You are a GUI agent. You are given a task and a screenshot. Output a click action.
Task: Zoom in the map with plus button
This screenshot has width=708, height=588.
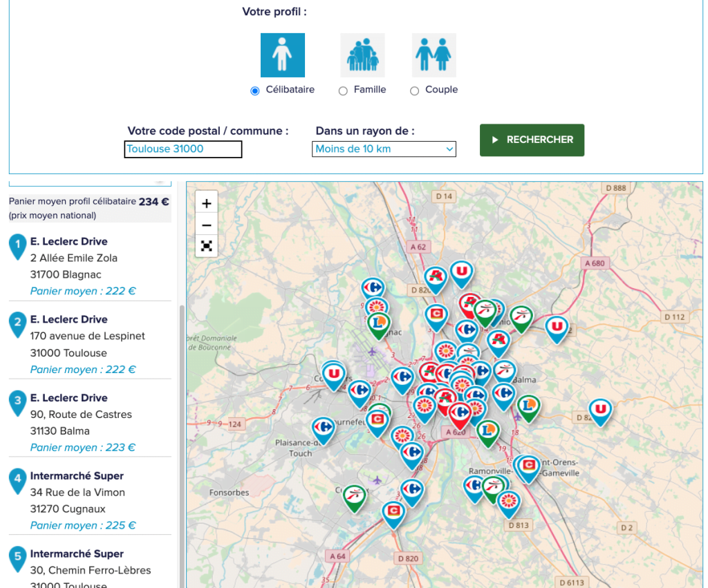point(206,203)
